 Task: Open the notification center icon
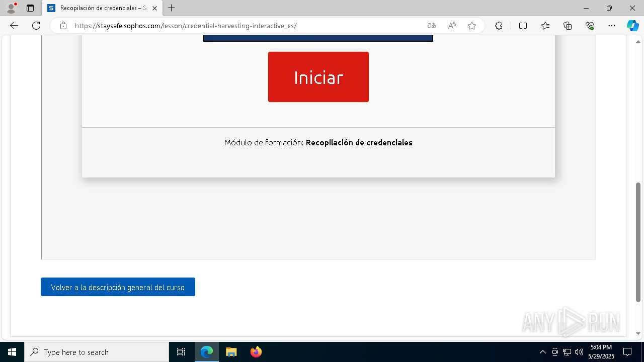pos(627,352)
